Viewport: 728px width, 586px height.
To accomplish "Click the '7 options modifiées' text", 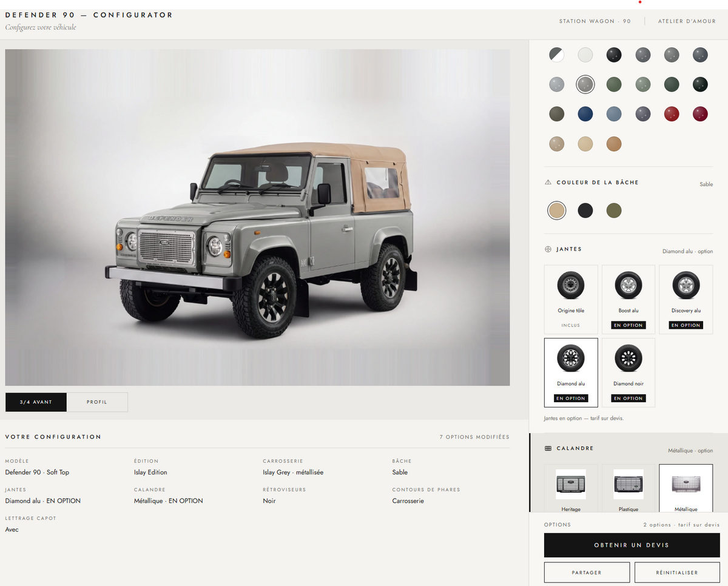I will (474, 437).
